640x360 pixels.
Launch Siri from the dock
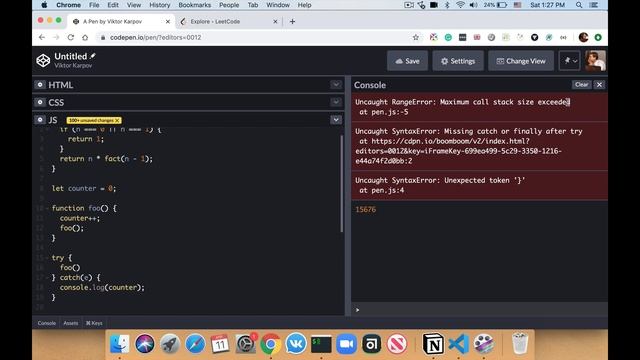145,344
